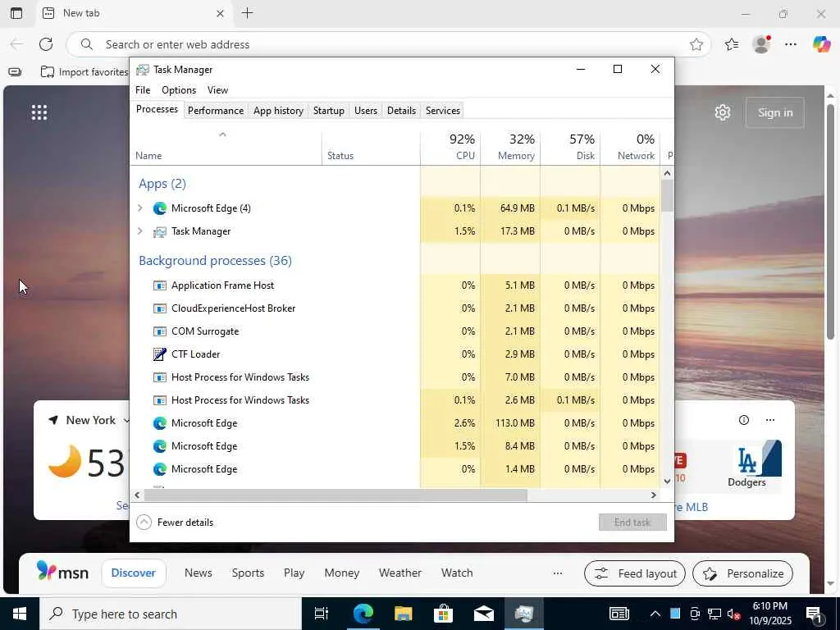Screen dimensions: 840x630
Task: Click the Windows taskbar search box
Action: click(171, 614)
